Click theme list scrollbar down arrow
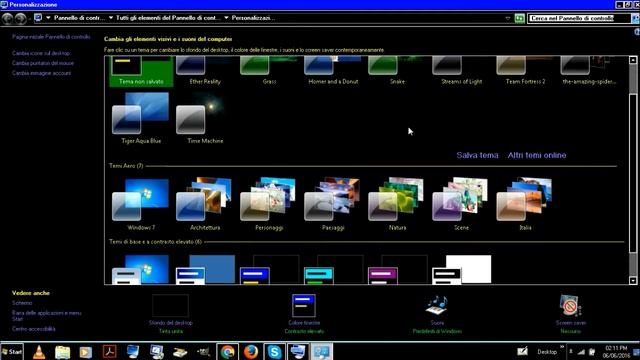 633,280
